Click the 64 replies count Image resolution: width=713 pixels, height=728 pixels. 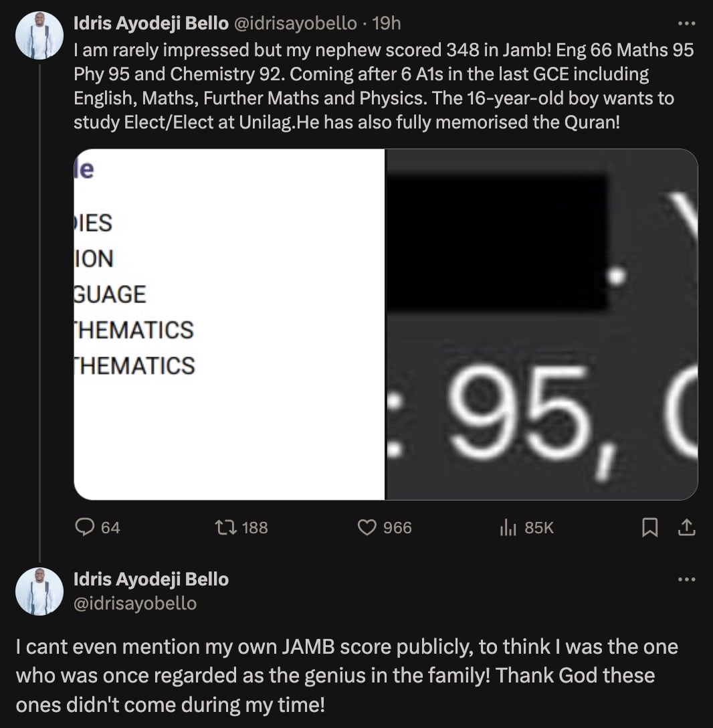click(x=109, y=528)
